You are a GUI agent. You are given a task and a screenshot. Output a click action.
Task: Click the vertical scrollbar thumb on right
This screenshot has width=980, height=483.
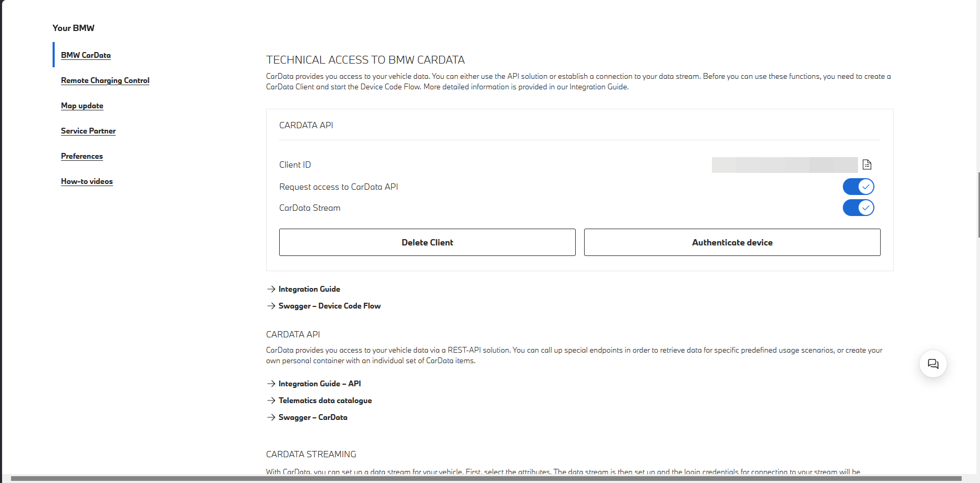978,204
